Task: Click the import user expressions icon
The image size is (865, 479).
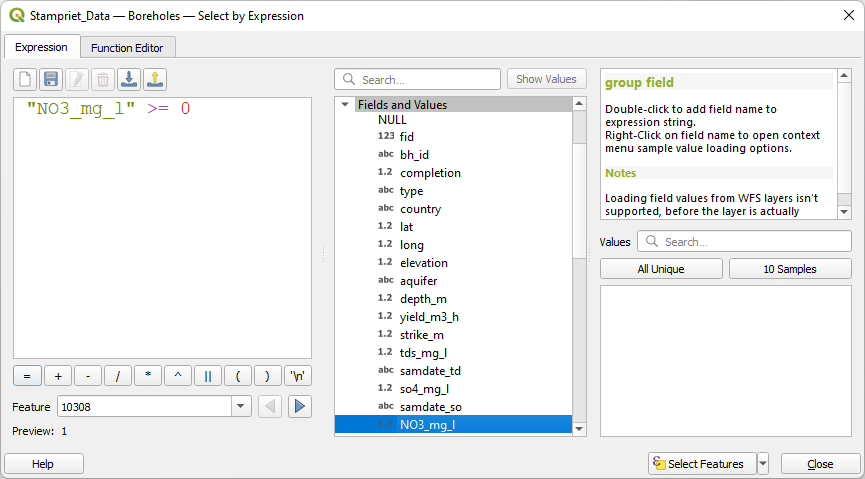Action: [x=128, y=79]
